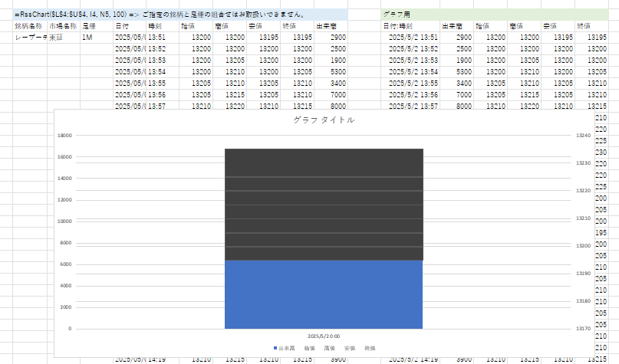Select the 2025/5/2 13:54 datetime cell

410,72
